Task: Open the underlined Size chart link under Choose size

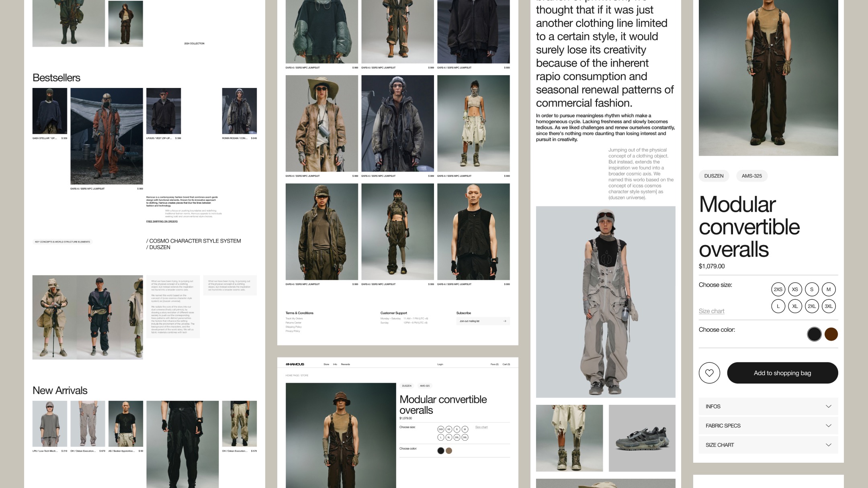Action: [711, 311]
